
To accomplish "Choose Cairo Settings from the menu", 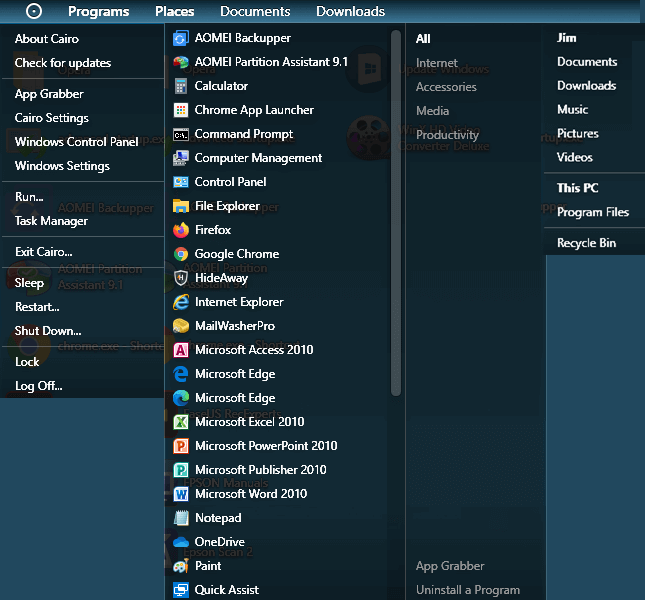I will (x=51, y=118).
